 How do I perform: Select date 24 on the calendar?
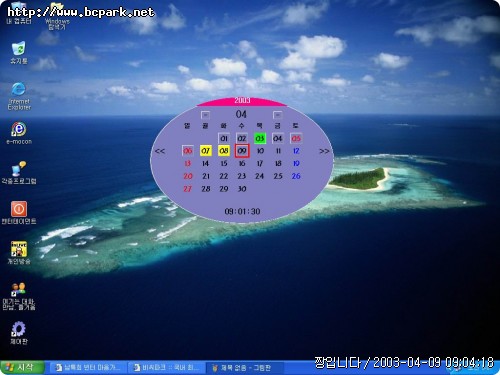pos(260,176)
